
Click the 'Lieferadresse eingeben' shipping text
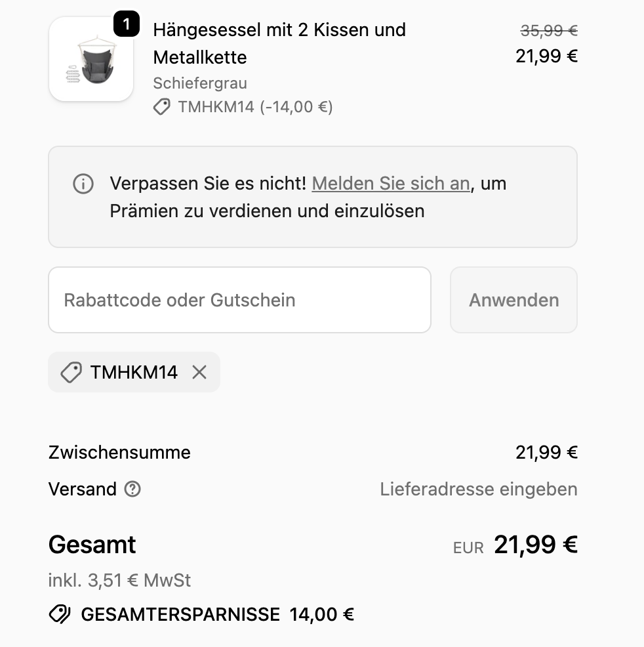tap(479, 489)
